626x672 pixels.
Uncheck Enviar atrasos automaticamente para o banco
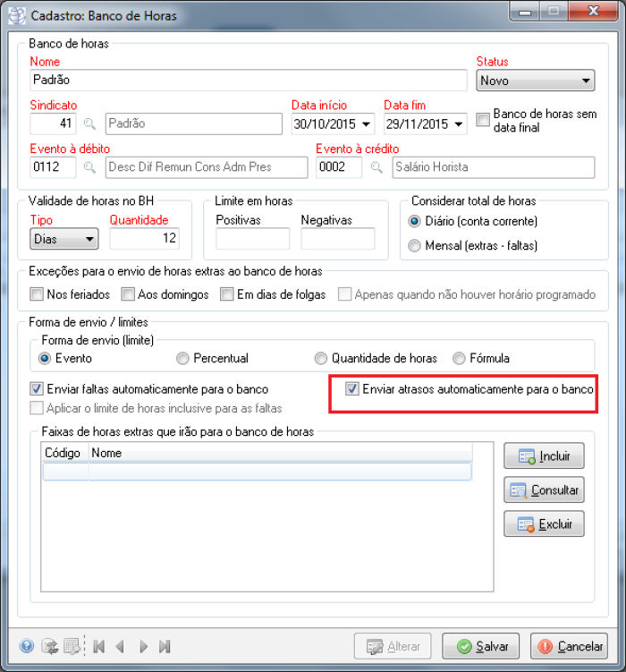coord(352,389)
